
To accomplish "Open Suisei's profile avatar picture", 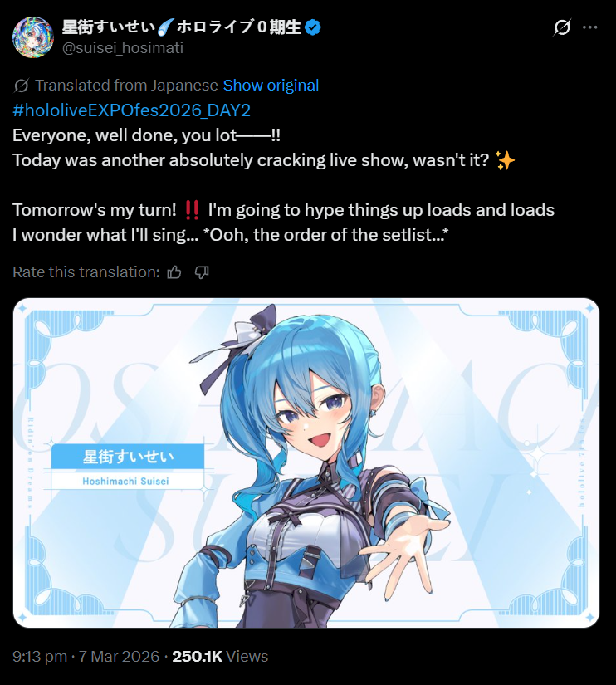I will click(x=33, y=37).
